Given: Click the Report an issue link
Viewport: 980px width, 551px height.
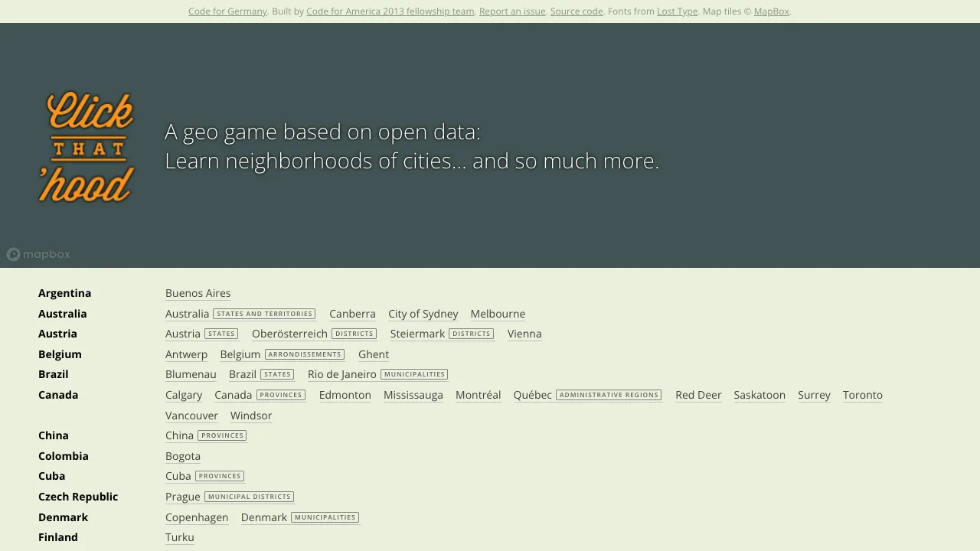Looking at the screenshot, I should pyautogui.click(x=512, y=11).
